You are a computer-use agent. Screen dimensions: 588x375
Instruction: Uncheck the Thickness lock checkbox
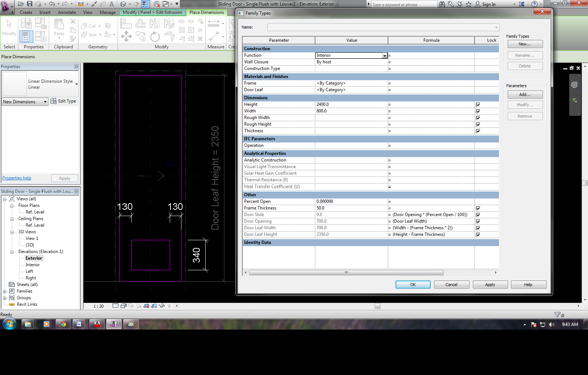coord(478,131)
